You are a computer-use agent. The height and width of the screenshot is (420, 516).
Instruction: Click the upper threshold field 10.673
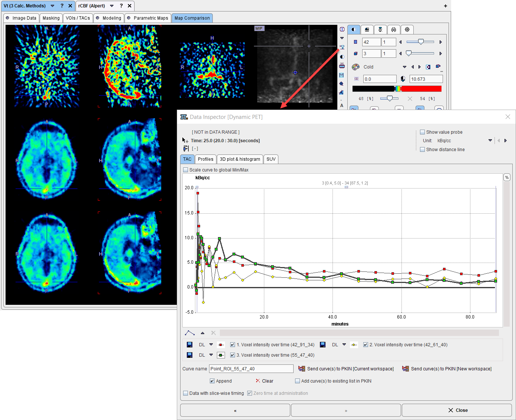426,79
